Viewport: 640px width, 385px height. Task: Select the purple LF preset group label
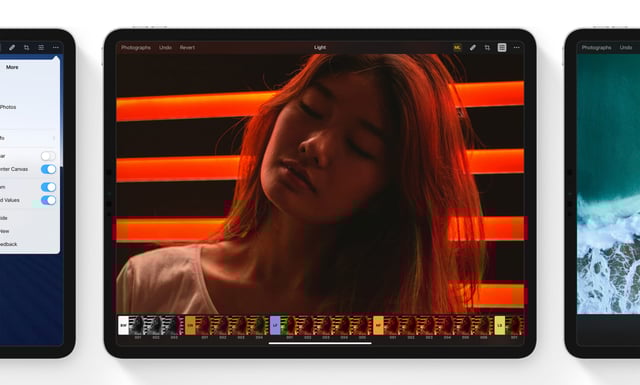275,325
